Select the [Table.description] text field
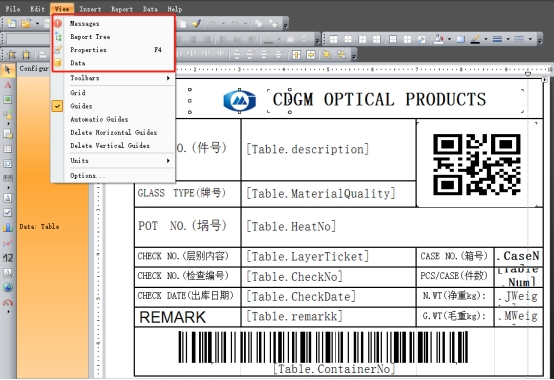The image size is (554, 380). (x=307, y=149)
